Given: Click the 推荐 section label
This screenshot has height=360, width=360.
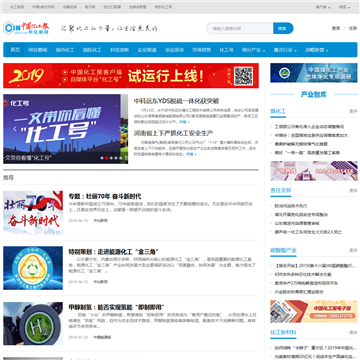Looking at the screenshot, I should (8, 178).
